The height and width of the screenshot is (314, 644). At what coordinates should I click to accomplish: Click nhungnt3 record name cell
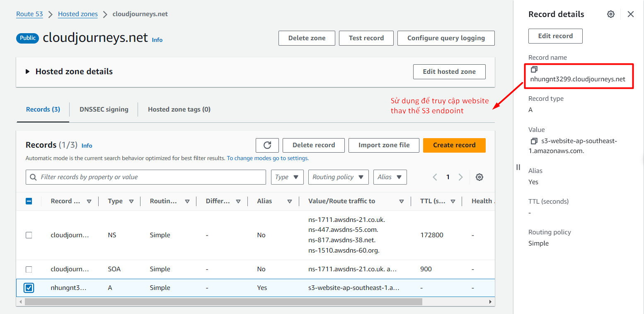tap(69, 288)
